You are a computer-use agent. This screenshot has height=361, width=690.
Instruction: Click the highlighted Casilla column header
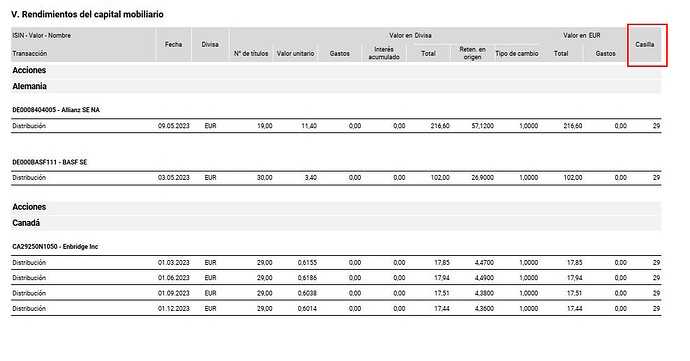pos(644,44)
